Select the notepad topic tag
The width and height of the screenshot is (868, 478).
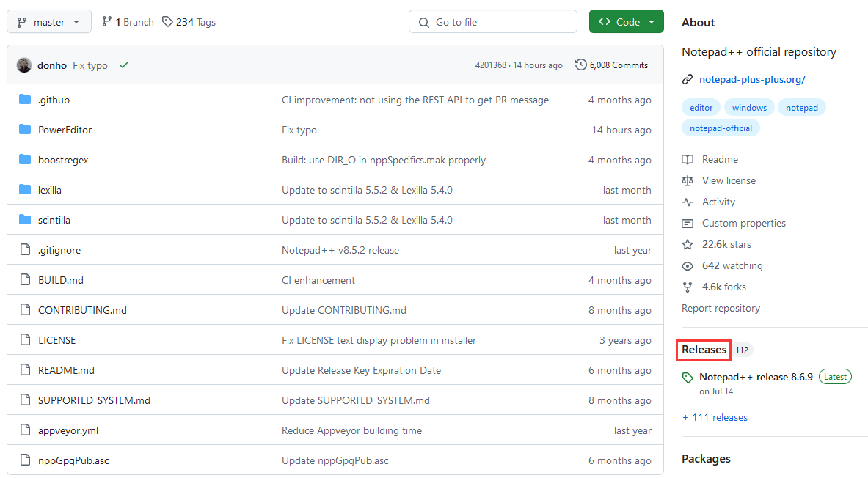click(801, 107)
